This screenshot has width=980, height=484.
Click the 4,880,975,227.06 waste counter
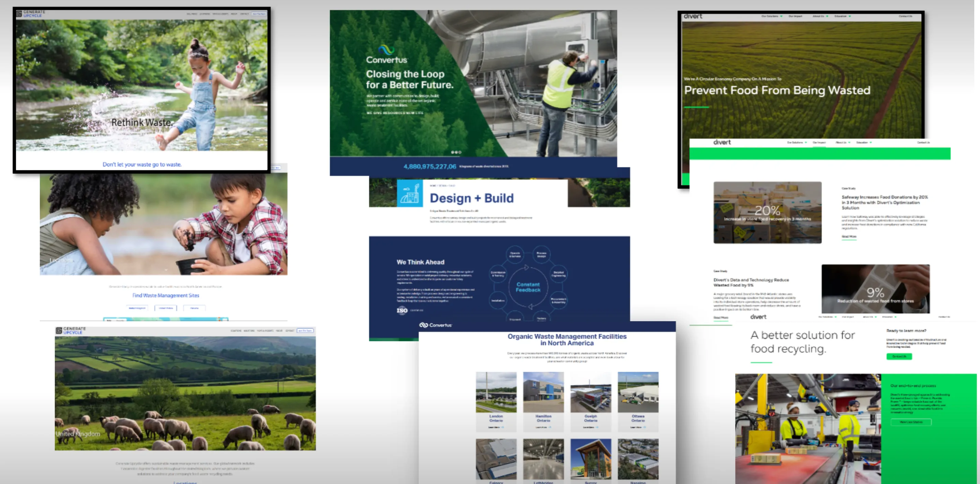point(430,167)
